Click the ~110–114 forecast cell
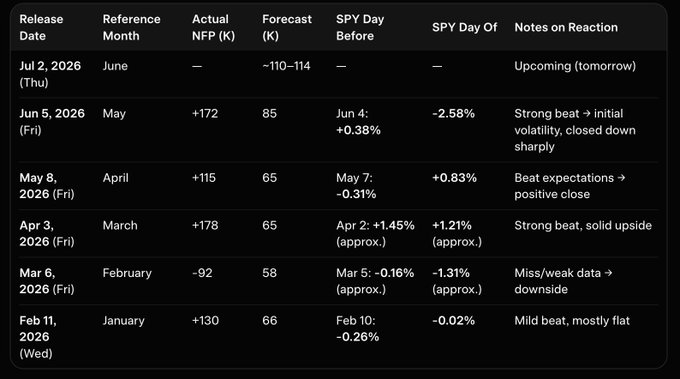This screenshot has height=379, width=680. click(286, 66)
